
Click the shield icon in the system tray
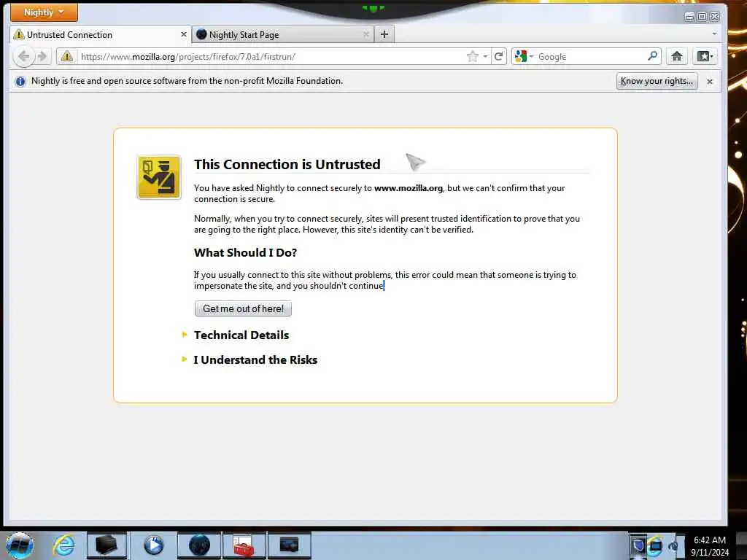638,545
